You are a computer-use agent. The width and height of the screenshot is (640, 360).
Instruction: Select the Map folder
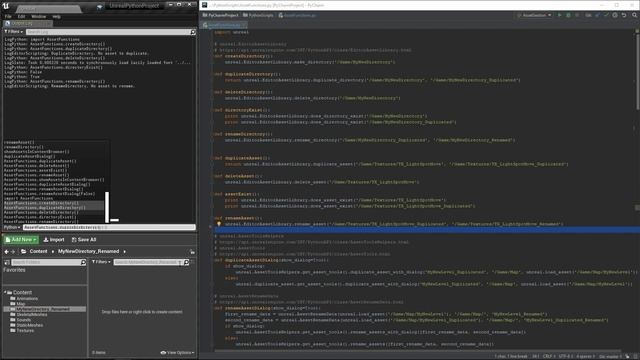[20, 304]
